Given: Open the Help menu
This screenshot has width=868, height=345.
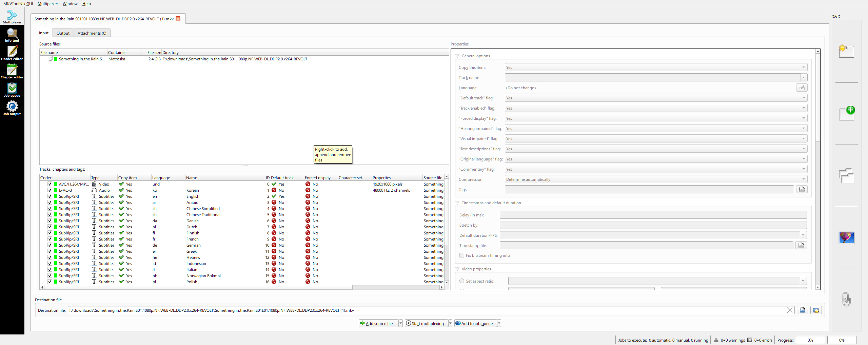Looking at the screenshot, I should [86, 3].
